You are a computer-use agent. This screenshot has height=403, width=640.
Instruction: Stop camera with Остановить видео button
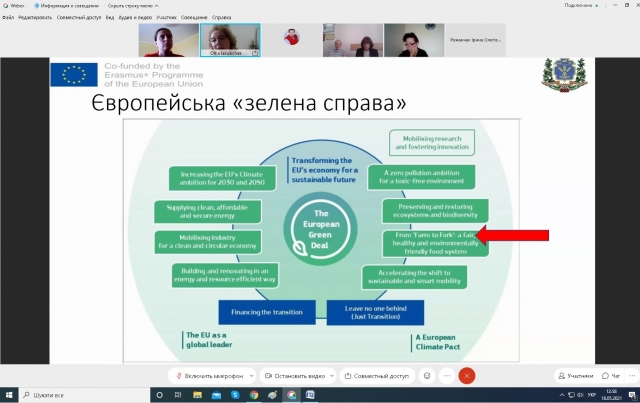[x=295, y=376]
